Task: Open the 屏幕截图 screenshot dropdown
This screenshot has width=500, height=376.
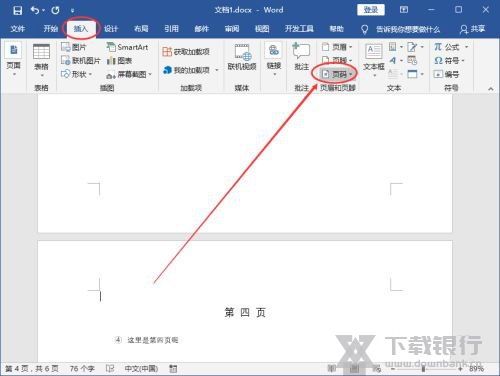Action: (129, 74)
